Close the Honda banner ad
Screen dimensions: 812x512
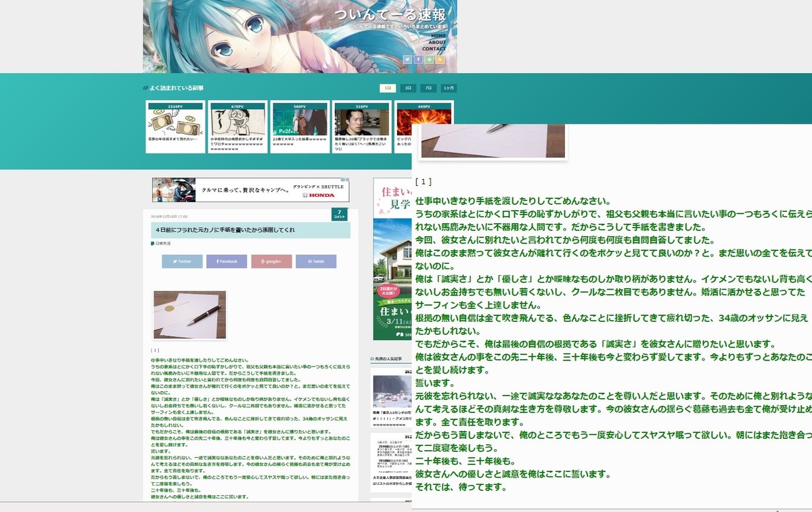point(347,181)
